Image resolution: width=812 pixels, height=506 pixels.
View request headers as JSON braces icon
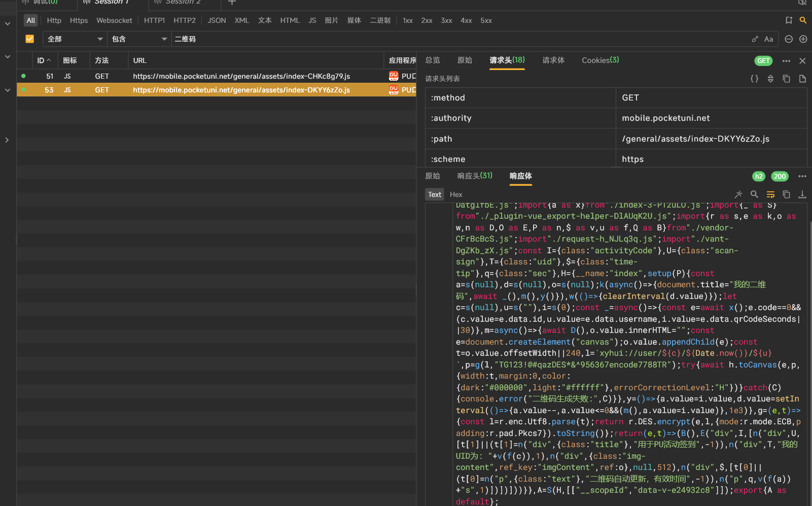point(754,79)
